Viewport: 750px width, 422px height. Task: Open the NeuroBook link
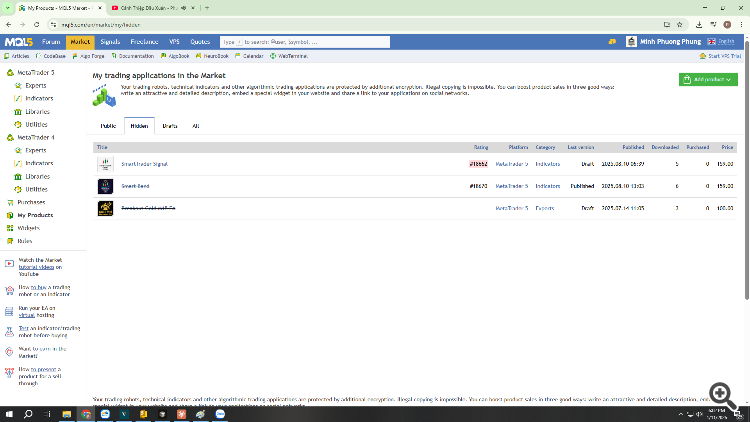(212, 56)
